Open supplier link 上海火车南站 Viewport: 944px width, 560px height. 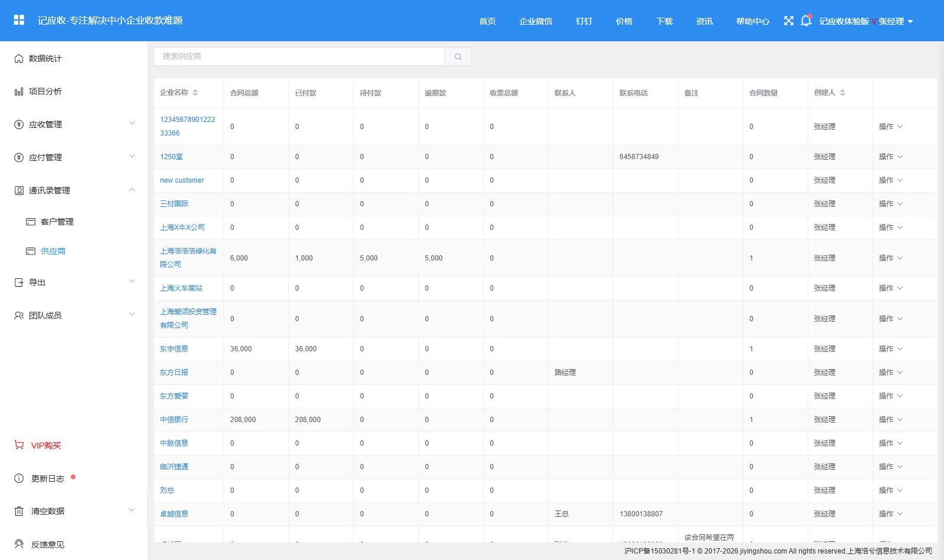point(181,288)
